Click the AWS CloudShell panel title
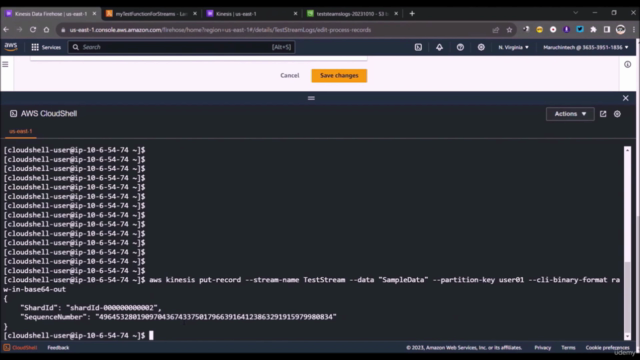 (49, 114)
